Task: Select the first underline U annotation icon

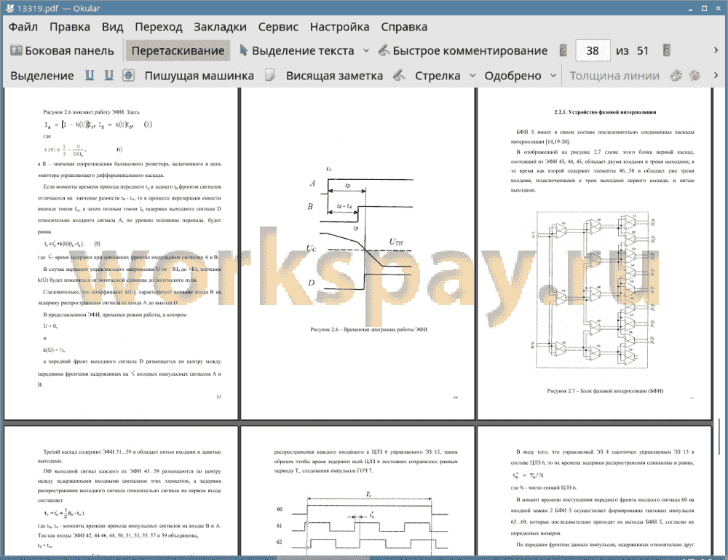Action: [x=89, y=75]
